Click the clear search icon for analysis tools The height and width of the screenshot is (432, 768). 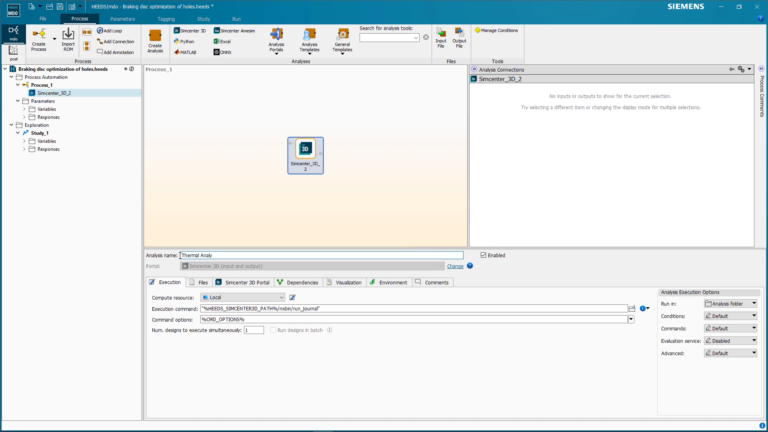pos(426,37)
